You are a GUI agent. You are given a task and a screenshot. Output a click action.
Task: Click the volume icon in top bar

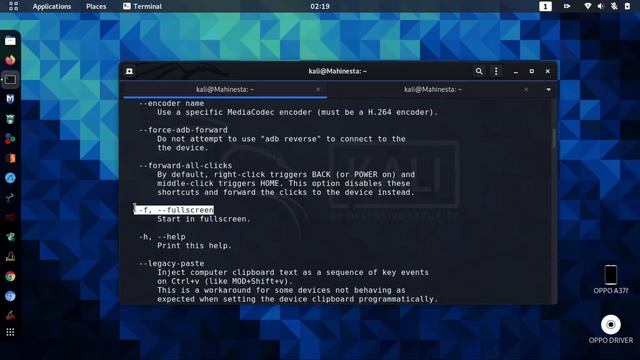coord(600,6)
